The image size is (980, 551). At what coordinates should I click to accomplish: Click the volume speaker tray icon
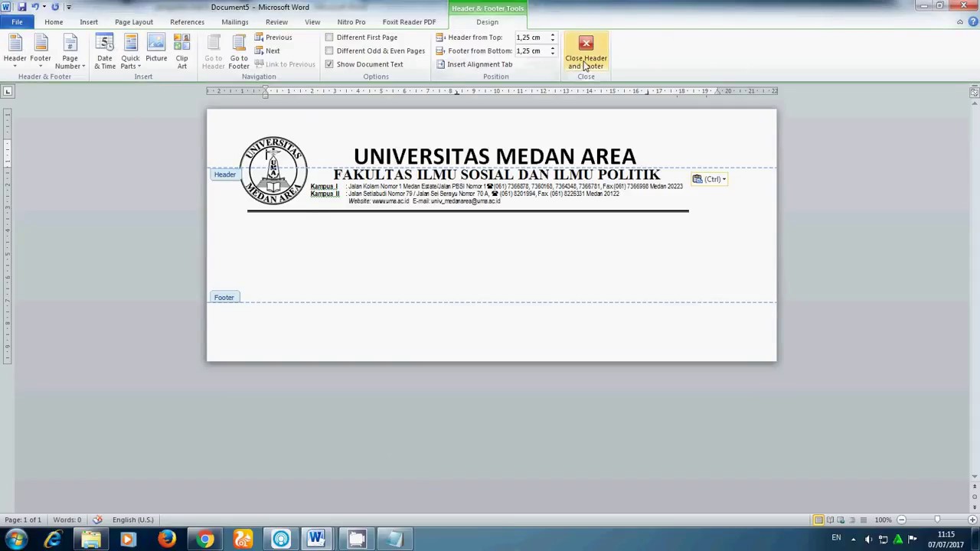[x=868, y=540]
